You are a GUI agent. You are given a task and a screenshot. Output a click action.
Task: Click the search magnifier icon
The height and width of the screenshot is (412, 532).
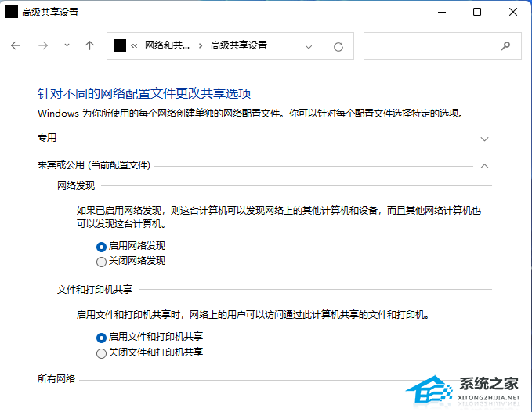pos(505,45)
